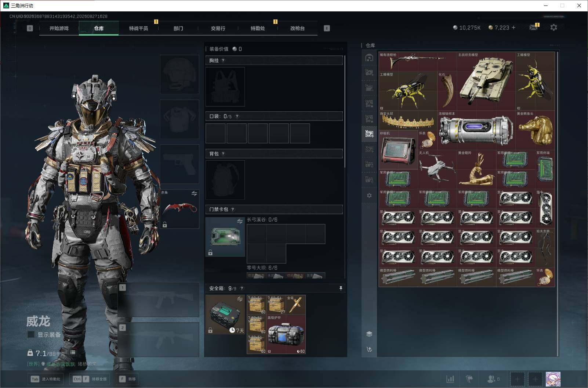This screenshot has height=388, width=588.
Task: Click the help icon next to 胸挂
Action: click(223, 61)
